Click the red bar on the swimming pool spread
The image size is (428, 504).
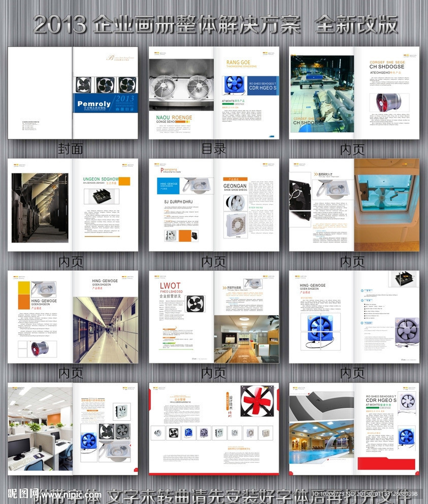[x=386, y=464]
